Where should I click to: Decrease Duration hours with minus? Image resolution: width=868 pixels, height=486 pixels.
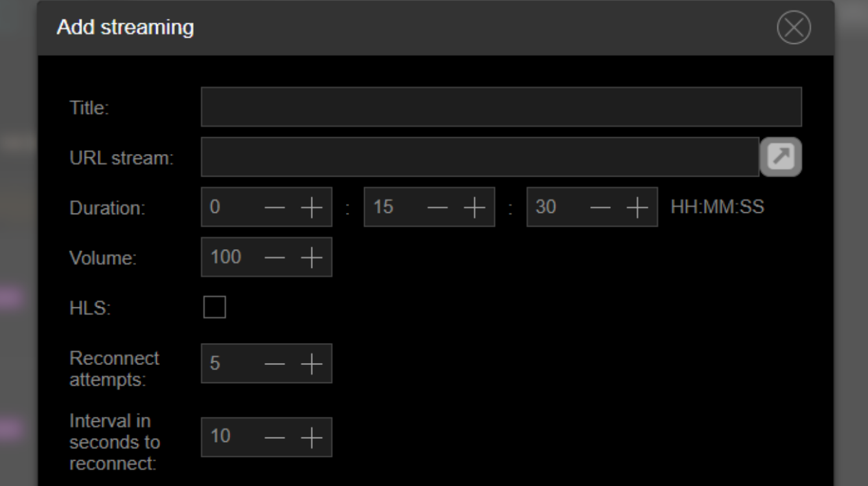(x=275, y=207)
